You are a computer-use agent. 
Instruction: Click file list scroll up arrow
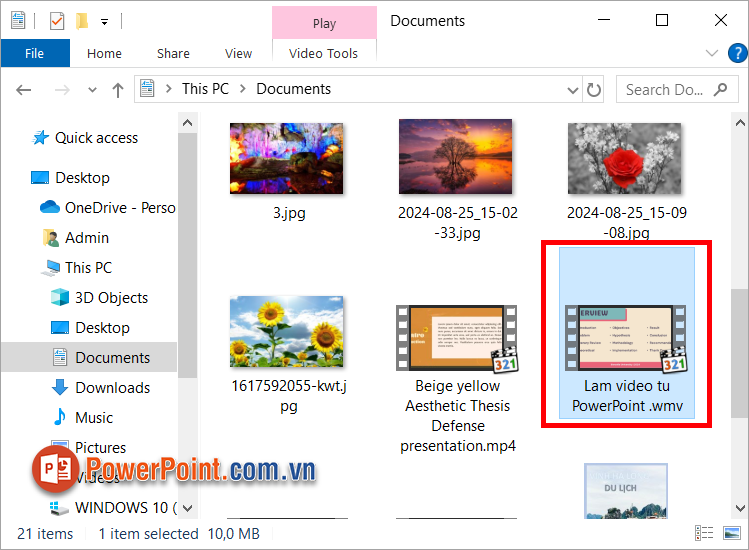pos(740,123)
